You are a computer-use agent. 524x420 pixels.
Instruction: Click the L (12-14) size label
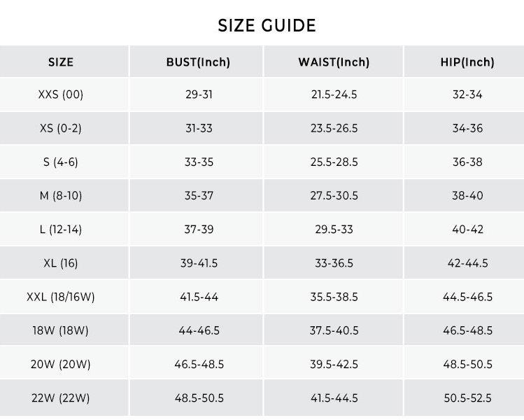click(61, 230)
